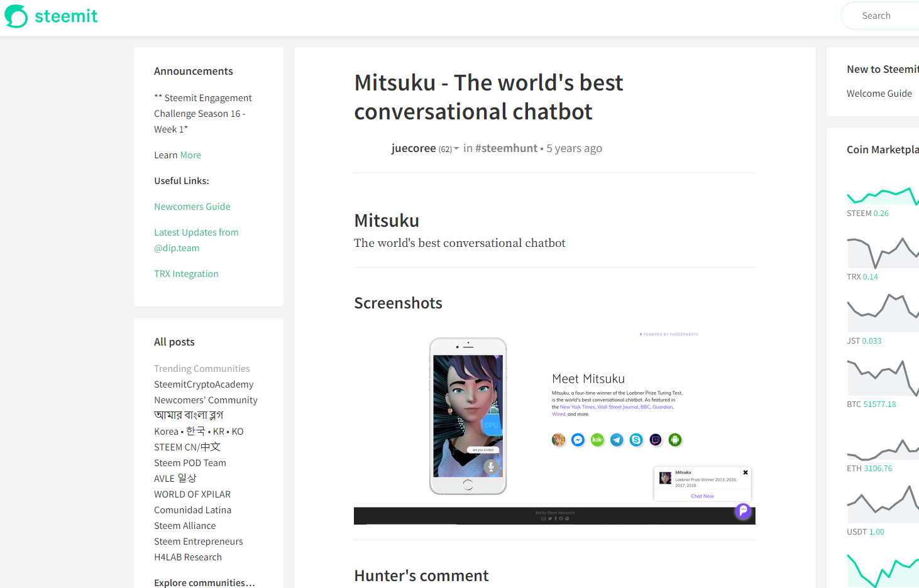This screenshot has height=588, width=919.
Task: Open the Welcome Guide link
Action: coord(879,94)
